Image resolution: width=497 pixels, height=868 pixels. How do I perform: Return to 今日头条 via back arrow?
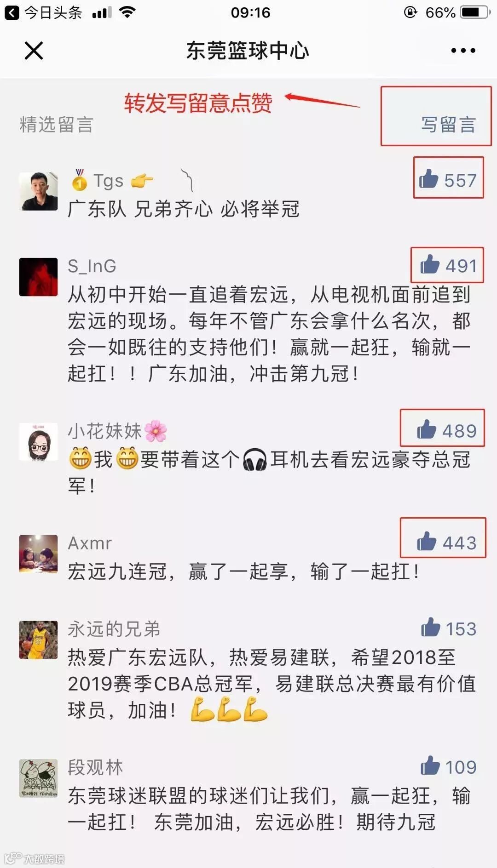pyautogui.click(x=12, y=12)
